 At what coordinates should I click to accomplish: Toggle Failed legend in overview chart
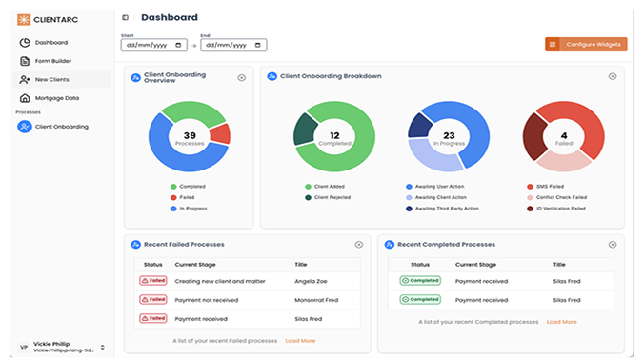[183, 197]
